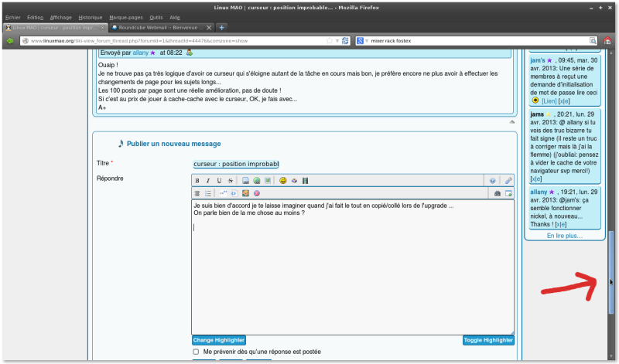Open a new tab with plus button
The width and height of the screenshot is (619, 364).
pos(222,28)
